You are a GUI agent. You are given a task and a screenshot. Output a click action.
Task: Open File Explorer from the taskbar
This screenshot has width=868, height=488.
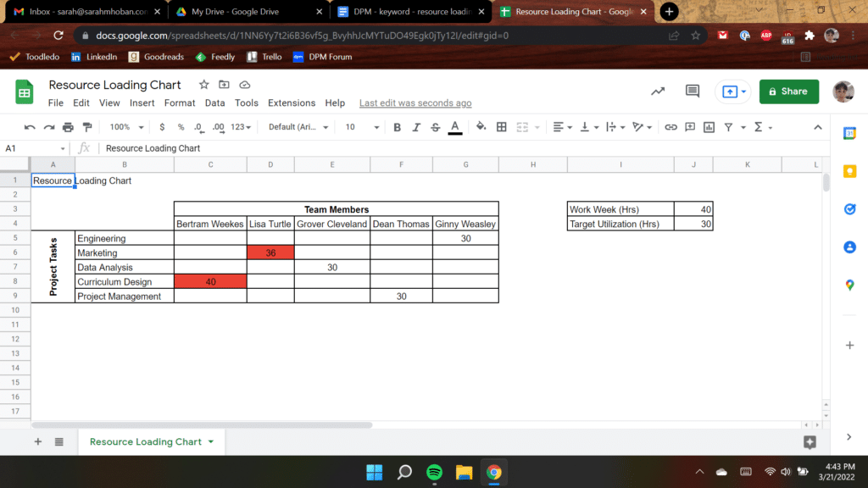click(x=464, y=472)
